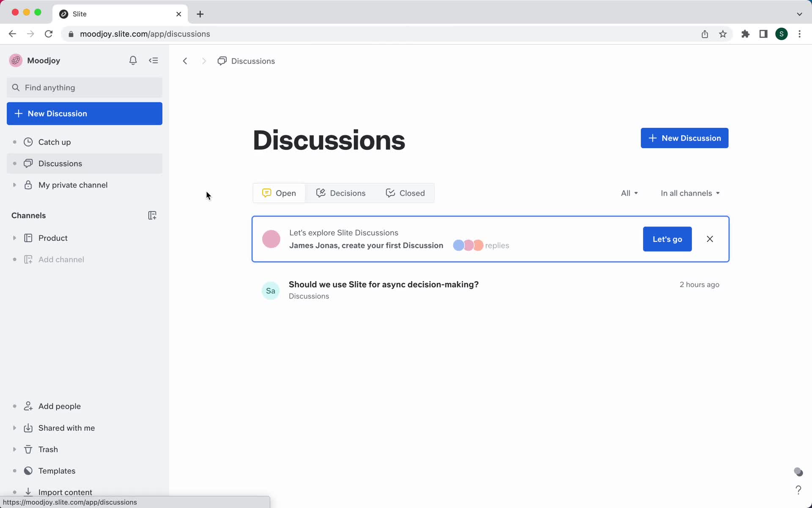
Task: Click the sidebar collapse icon
Action: point(154,60)
